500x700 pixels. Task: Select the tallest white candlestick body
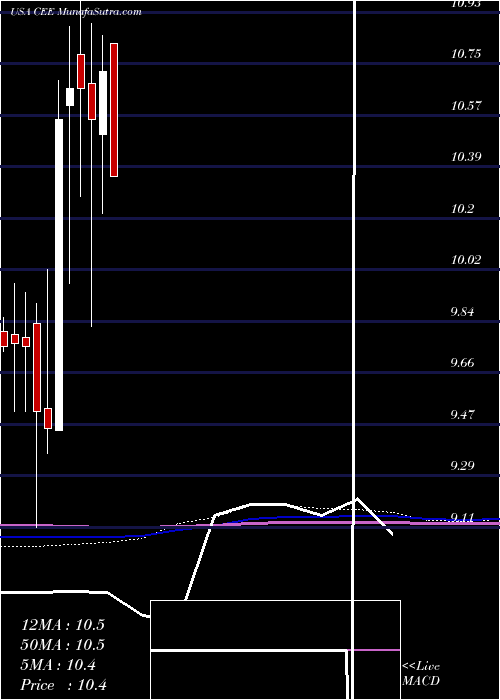pos(59,275)
